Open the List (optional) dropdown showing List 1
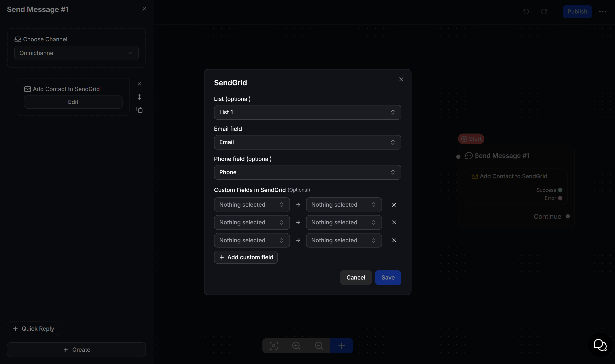The width and height of the screenshot is (615, 364). tap(307, 112)
